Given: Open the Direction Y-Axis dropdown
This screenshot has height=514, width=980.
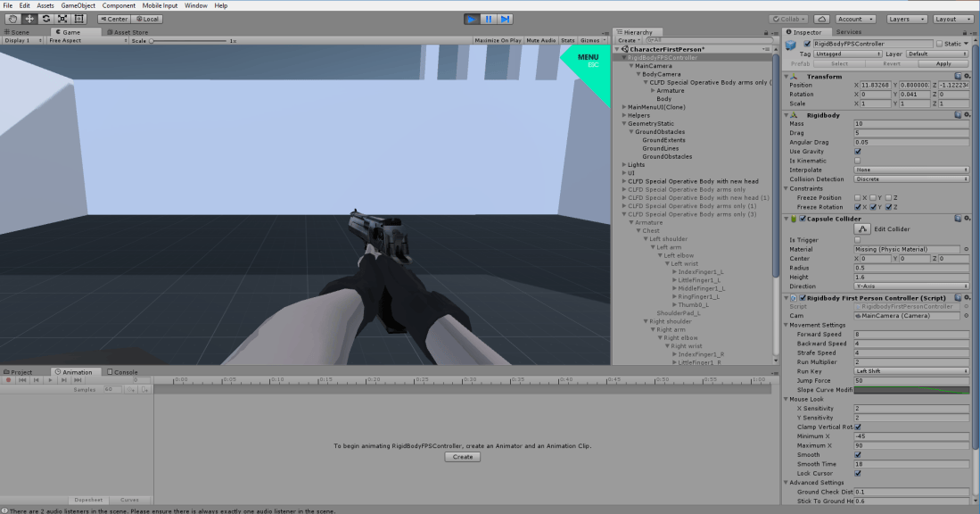Looking at the screenshot, I should (911, 286).
